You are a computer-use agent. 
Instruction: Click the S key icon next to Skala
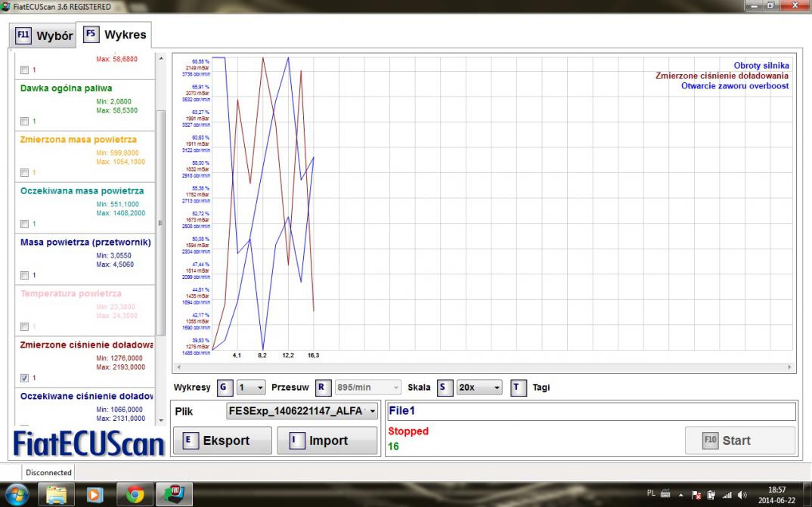click(445, 387)
